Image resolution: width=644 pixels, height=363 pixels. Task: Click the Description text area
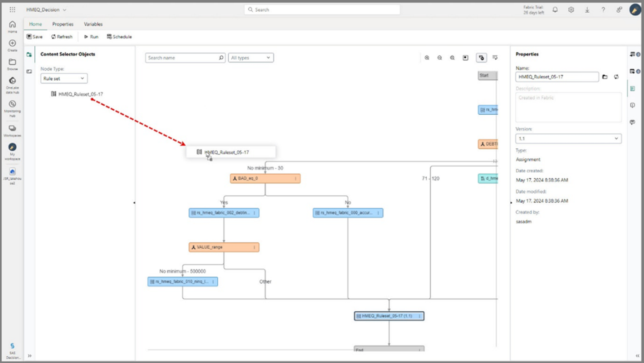[568, 107]
